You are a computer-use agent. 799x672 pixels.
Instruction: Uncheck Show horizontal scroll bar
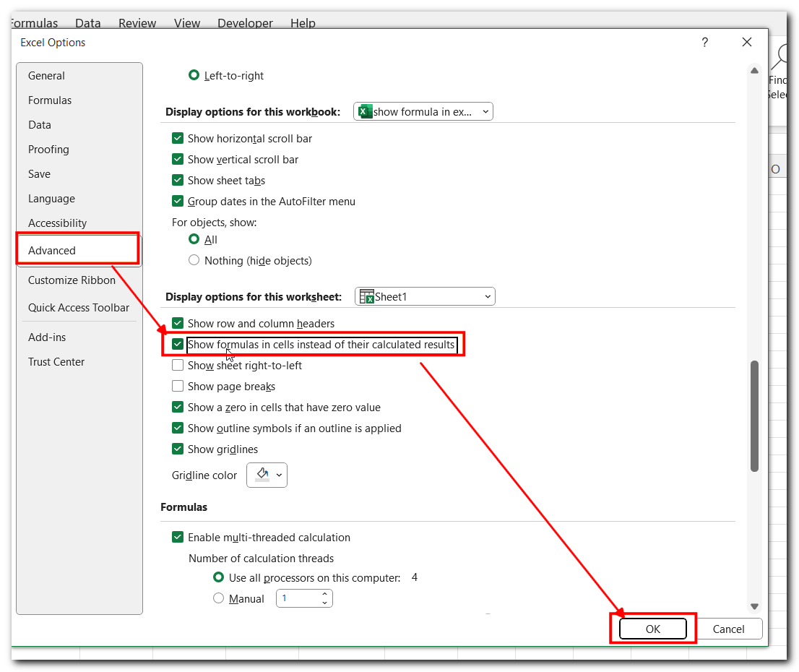(177, 138)
